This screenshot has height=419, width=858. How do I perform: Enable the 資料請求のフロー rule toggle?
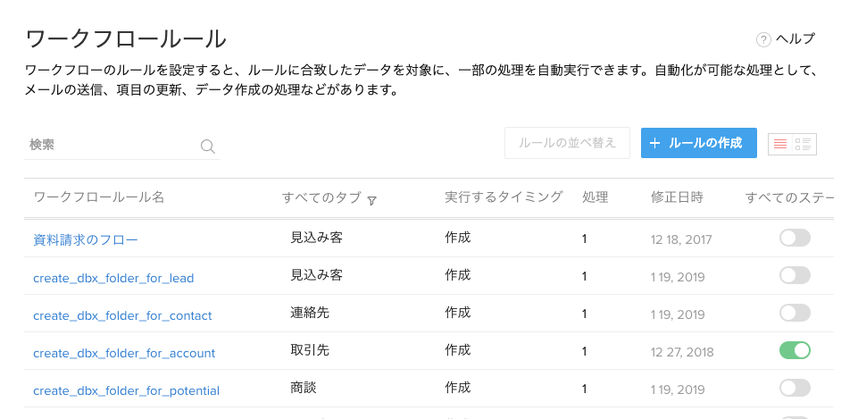tap(795, 238)
